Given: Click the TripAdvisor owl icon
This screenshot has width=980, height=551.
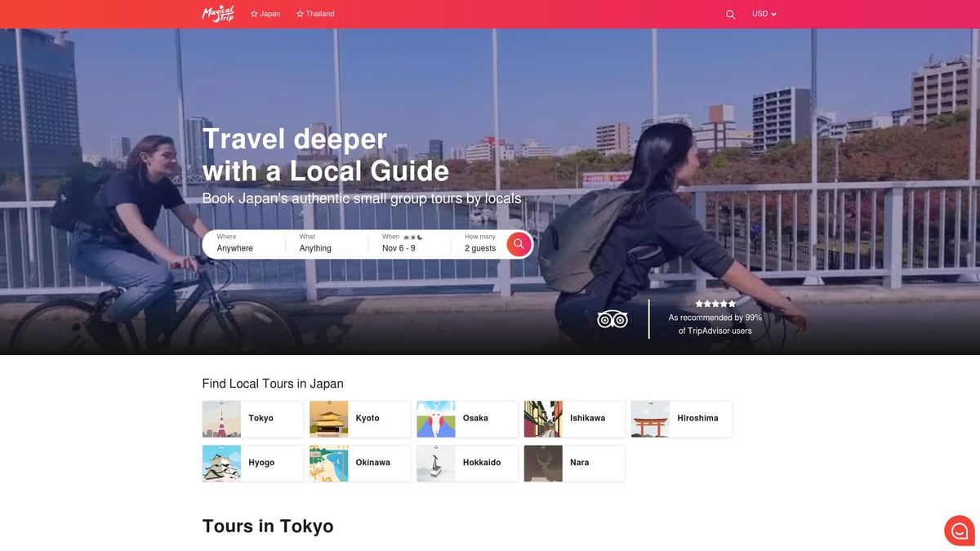Looking at the screenshot, I should tap(612, 319).
